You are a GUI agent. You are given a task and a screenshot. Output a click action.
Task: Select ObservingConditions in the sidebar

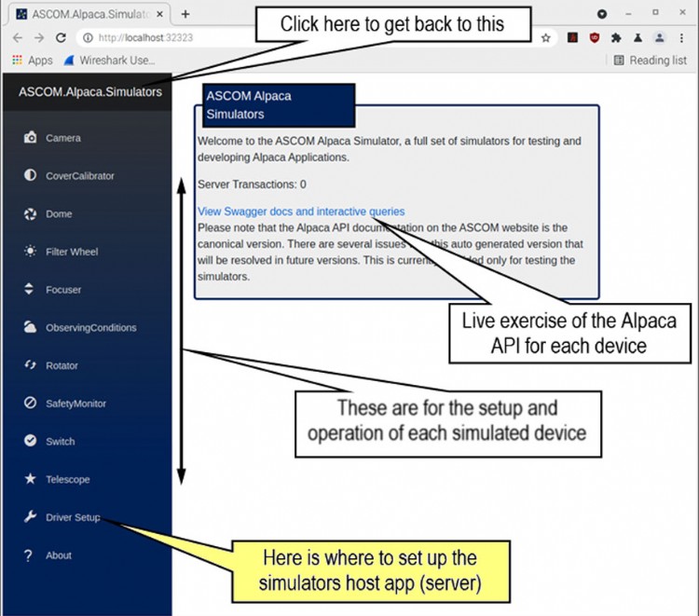tap(91, 328)
